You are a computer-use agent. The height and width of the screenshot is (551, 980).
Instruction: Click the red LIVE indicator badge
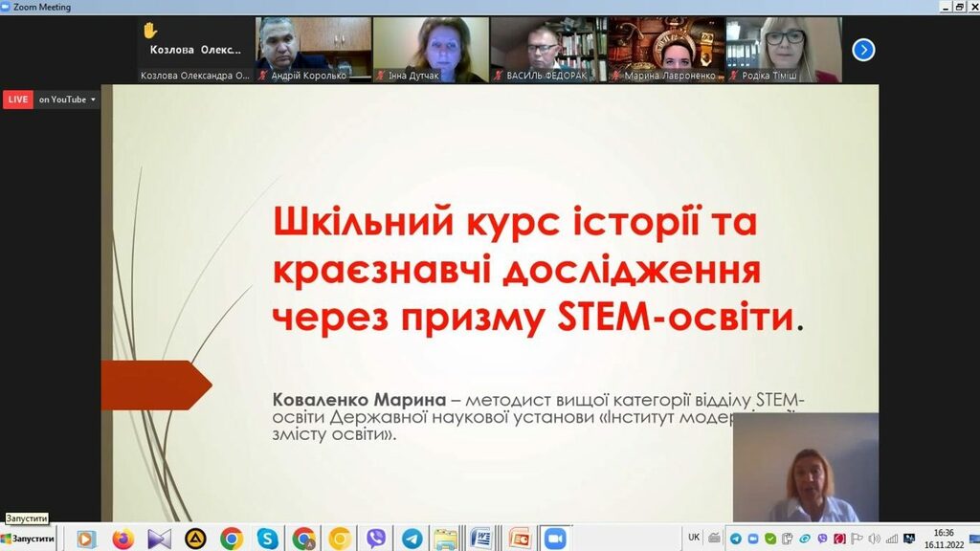click(x=18, y=99)
